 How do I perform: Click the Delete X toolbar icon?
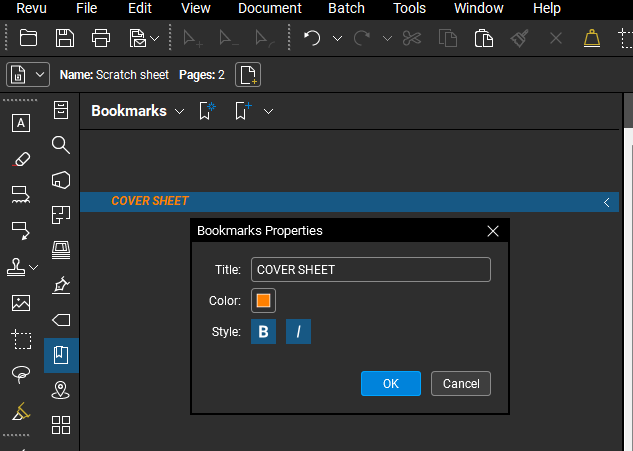click(x=556, y=39)
